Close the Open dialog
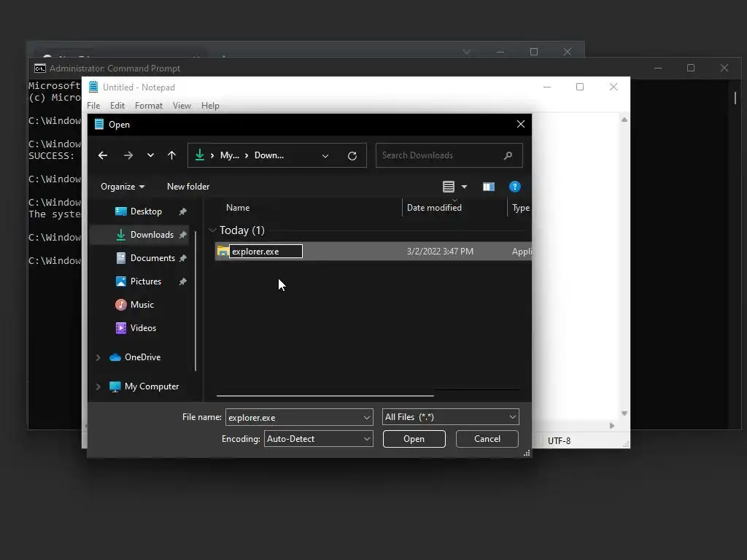747x560 pixels. click(x=521, y=124)
